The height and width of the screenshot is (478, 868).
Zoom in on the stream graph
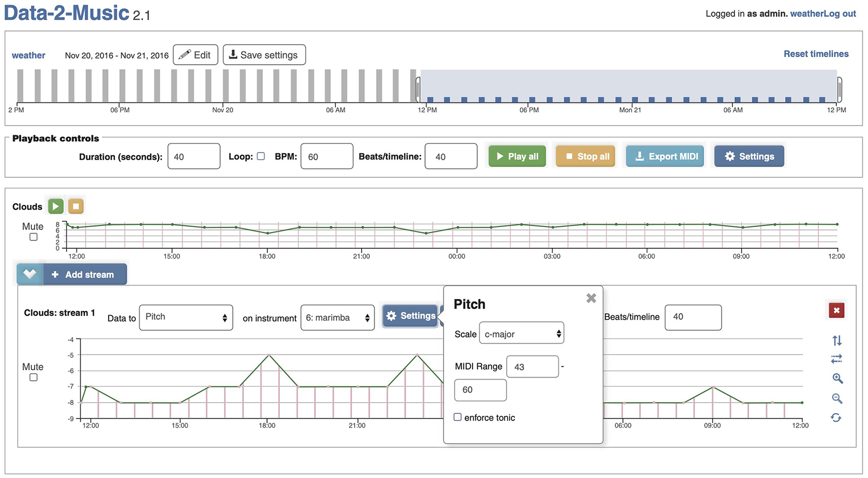(837, 379)
